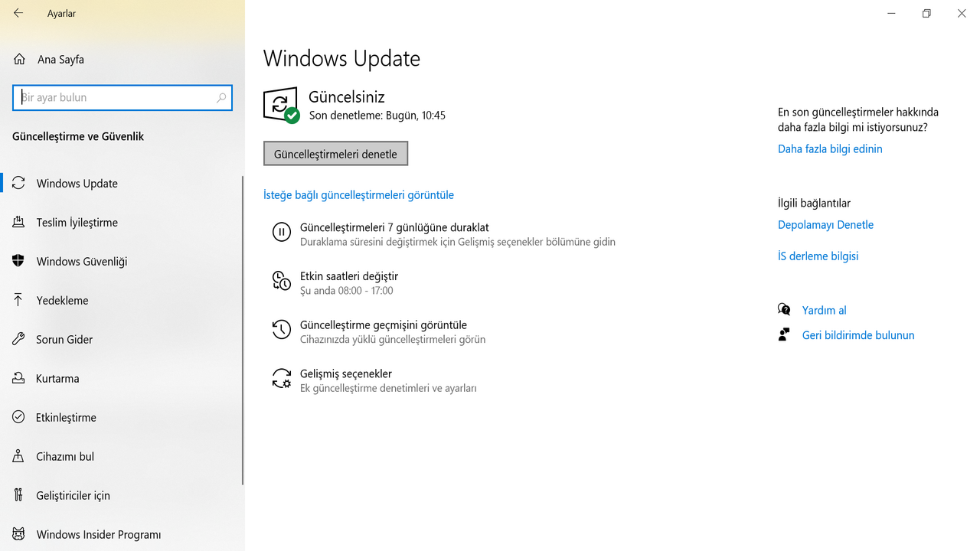Image resolution: width=980 pixels, height=551 pixels.
Task: Open Güncelleştirme geçmişini görüntüle
Action: tap(379, 332)
